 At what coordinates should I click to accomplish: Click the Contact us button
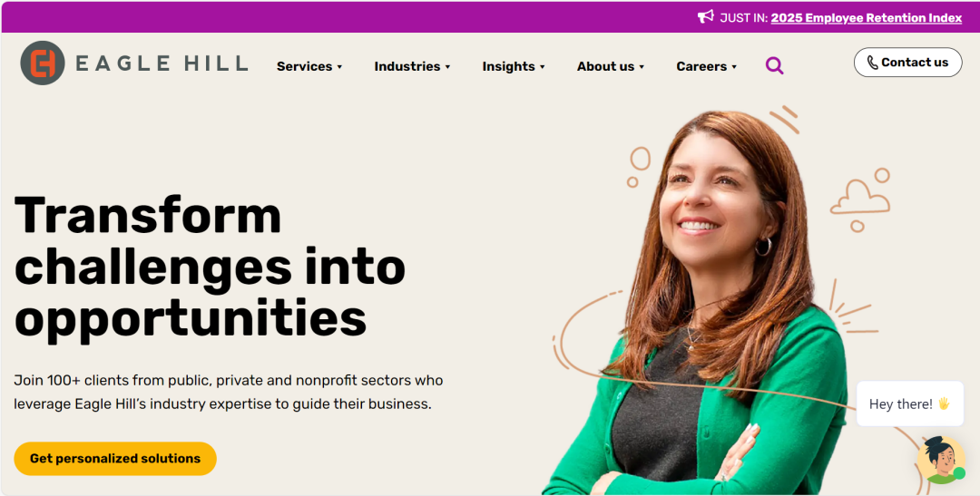(907, 63)
